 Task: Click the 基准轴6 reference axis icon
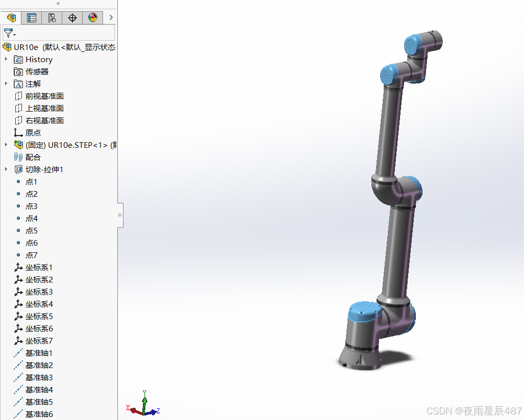point(18,414)
